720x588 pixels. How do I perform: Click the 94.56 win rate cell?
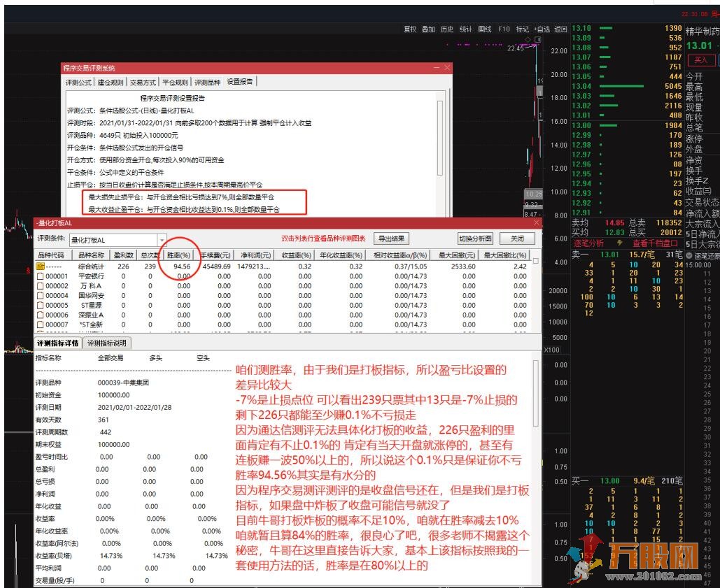[182, 266]
